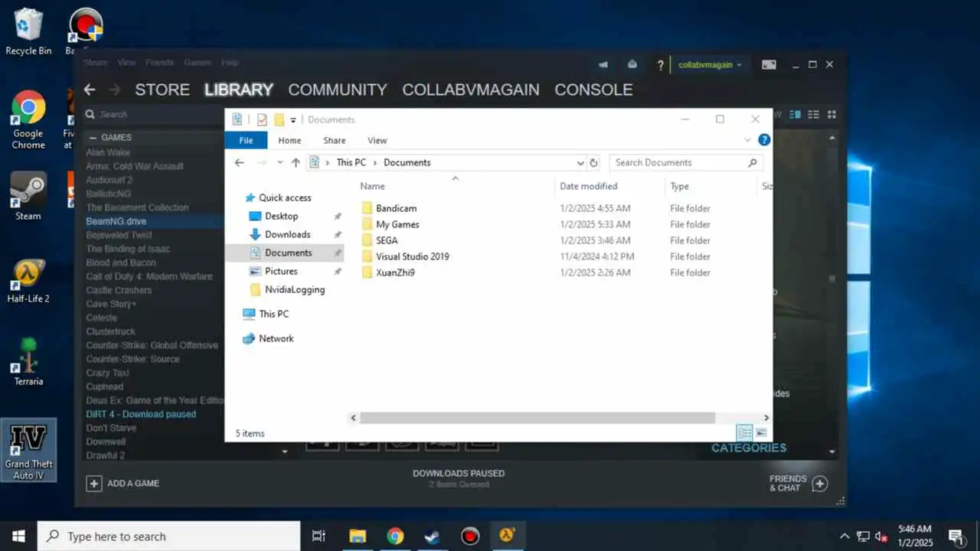Click volume icon in system tray
The width and height of the screenshot is (980, 551).
[881, 536]
